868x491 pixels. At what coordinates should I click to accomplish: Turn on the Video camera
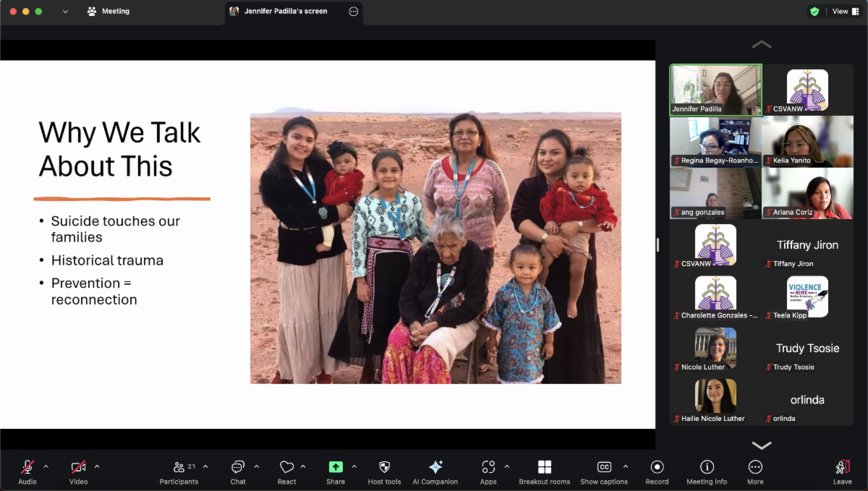pos(78,467)
